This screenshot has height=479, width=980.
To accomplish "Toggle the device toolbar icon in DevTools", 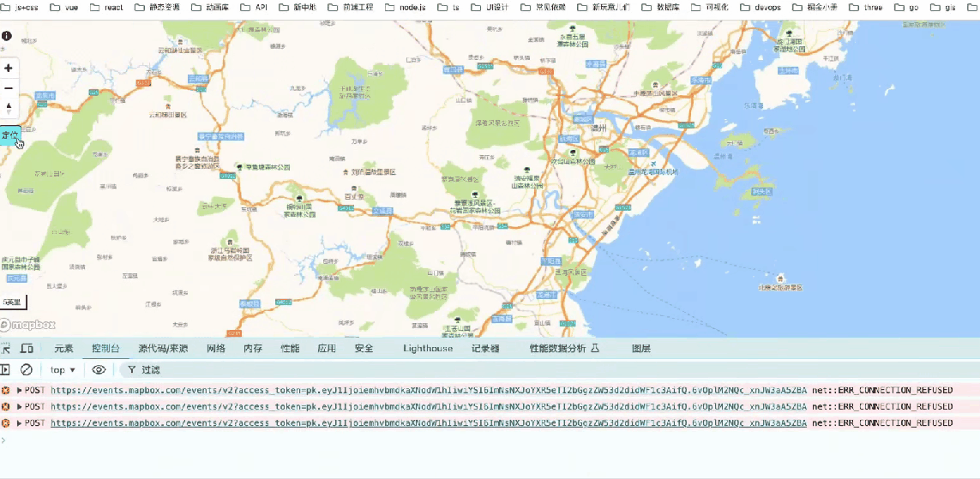I will tap(27, 349).
